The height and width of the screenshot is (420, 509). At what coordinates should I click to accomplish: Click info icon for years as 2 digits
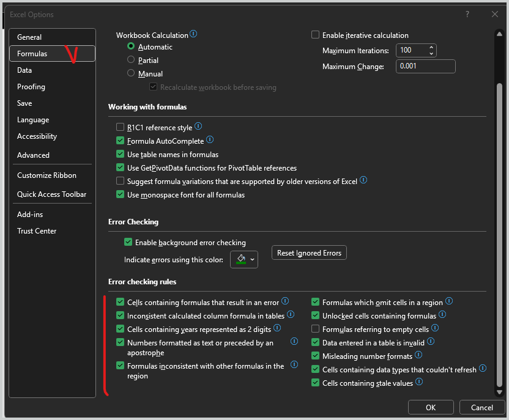[x=277, y=328]
